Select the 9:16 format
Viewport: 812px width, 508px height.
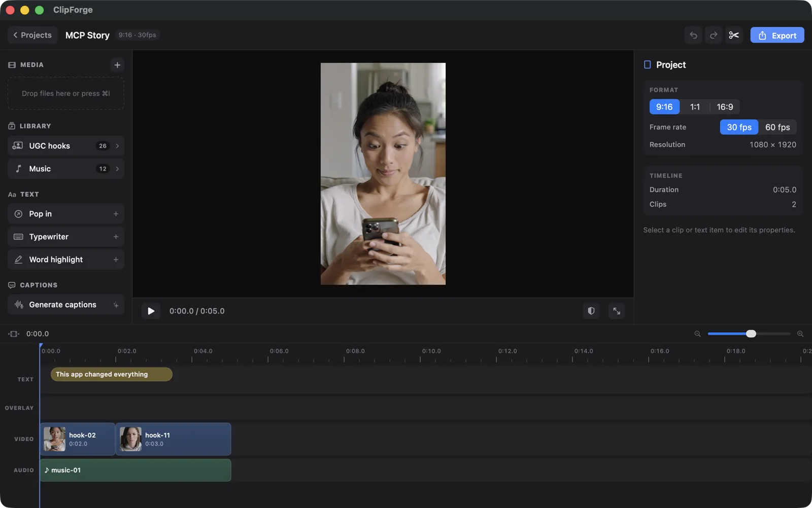pos(664,107)
